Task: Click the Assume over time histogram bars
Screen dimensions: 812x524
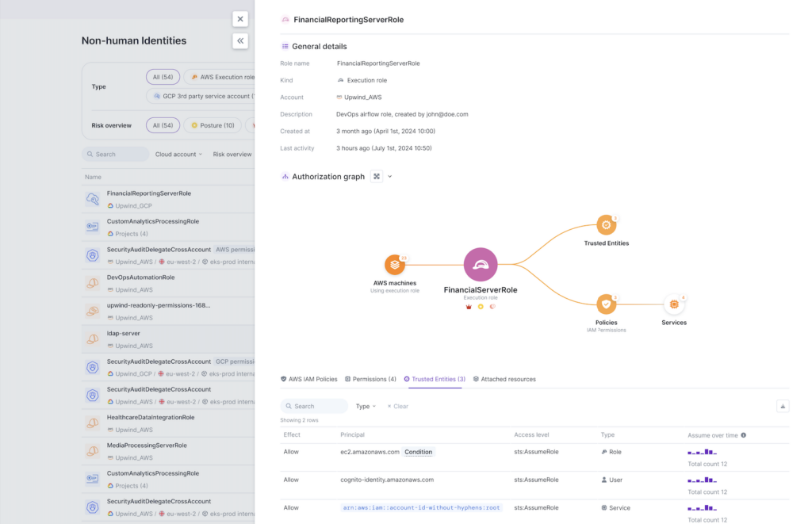Action: [x=703, y=451]
